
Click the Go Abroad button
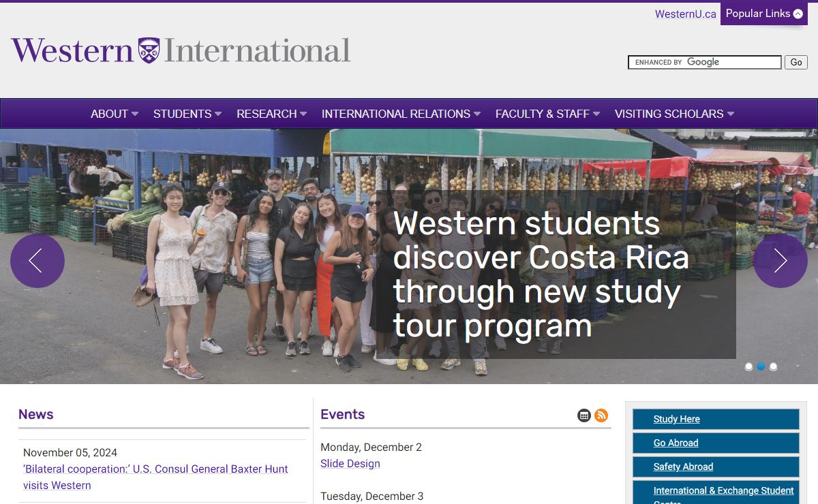716,443
